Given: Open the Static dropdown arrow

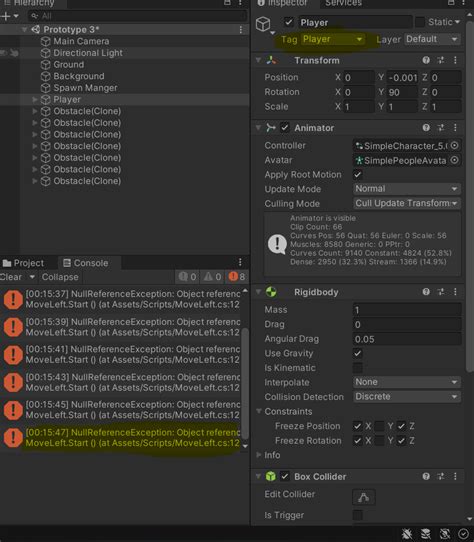Looking at the screenshot, I should (457, 22).
